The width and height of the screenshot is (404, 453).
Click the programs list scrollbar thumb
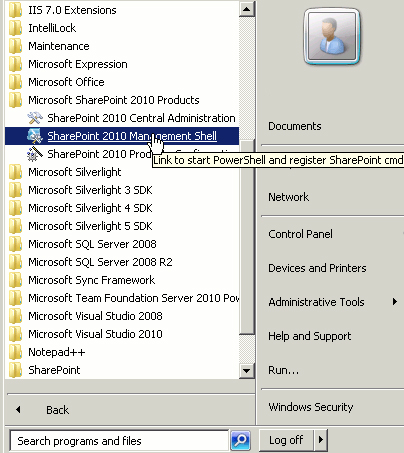(247, 237)
